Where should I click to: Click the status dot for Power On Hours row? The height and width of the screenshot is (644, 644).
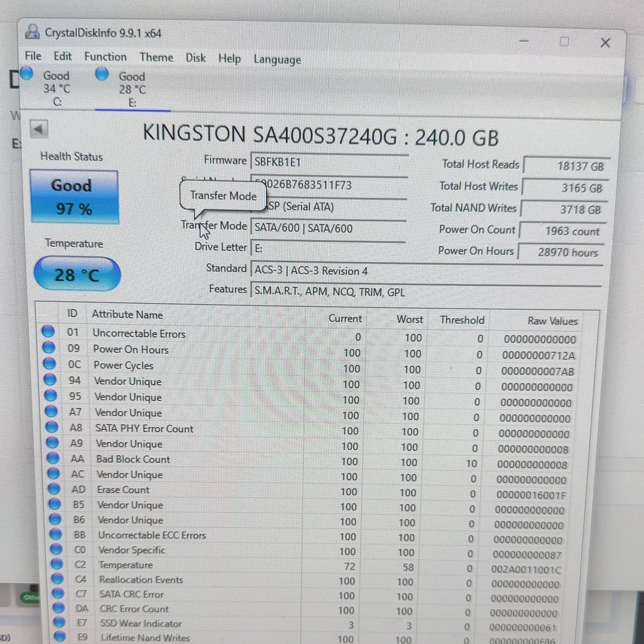click(x=49, y=348)
